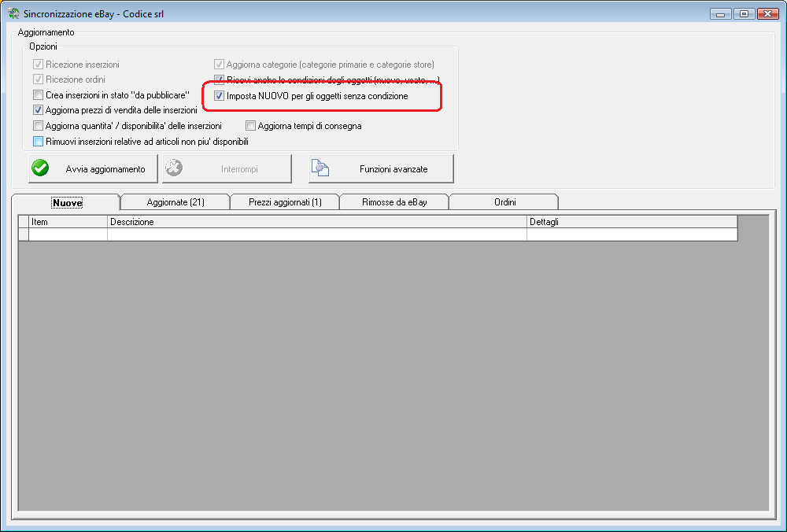Click the Descrizione column header
Viewport: 787px width, 532px height.
317,222
